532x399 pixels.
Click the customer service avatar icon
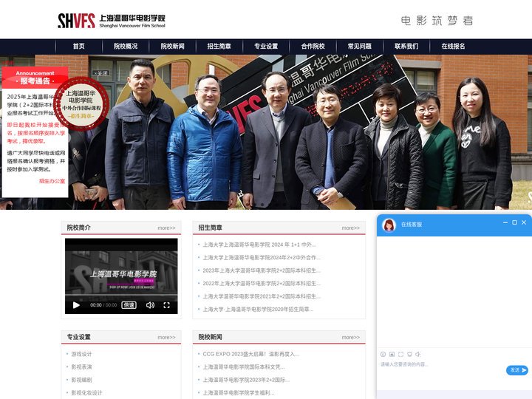point(389,225)
